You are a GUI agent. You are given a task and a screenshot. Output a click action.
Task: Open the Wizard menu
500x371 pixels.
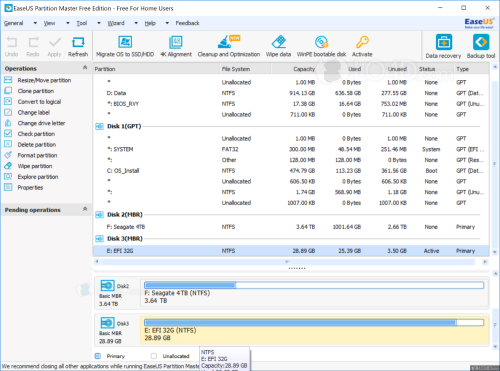tap(116, 23)
